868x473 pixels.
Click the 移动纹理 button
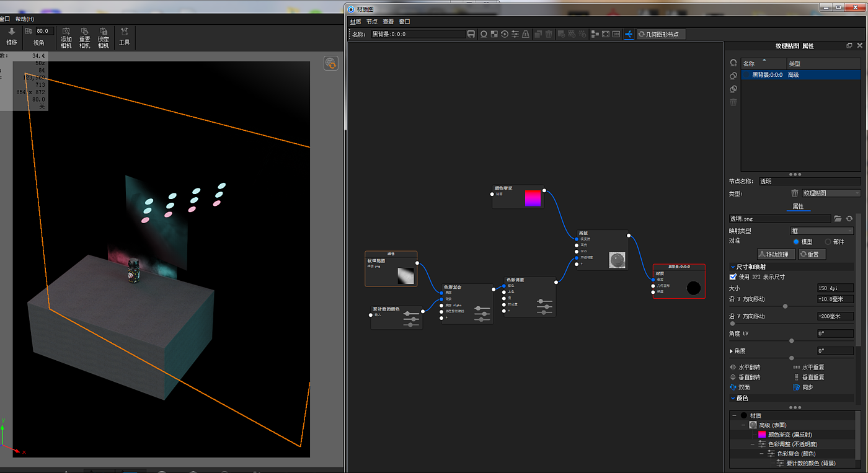(x=776, y=255)
